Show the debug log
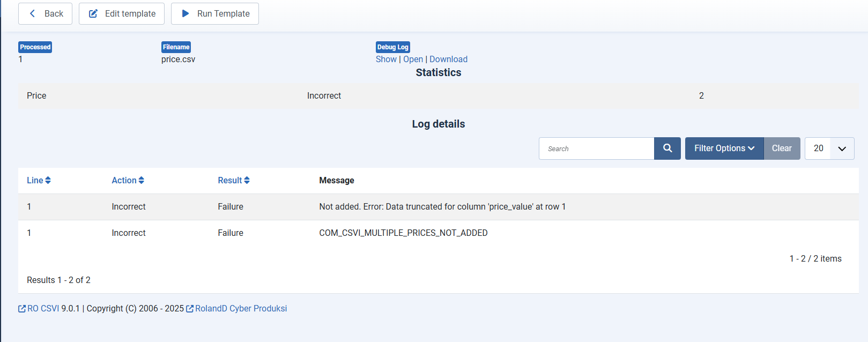 [x=386, y=60]
